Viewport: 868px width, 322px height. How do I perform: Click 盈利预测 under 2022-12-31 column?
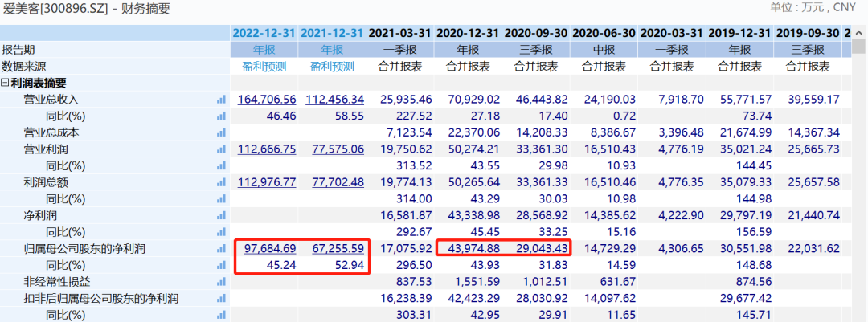[264, 67]
